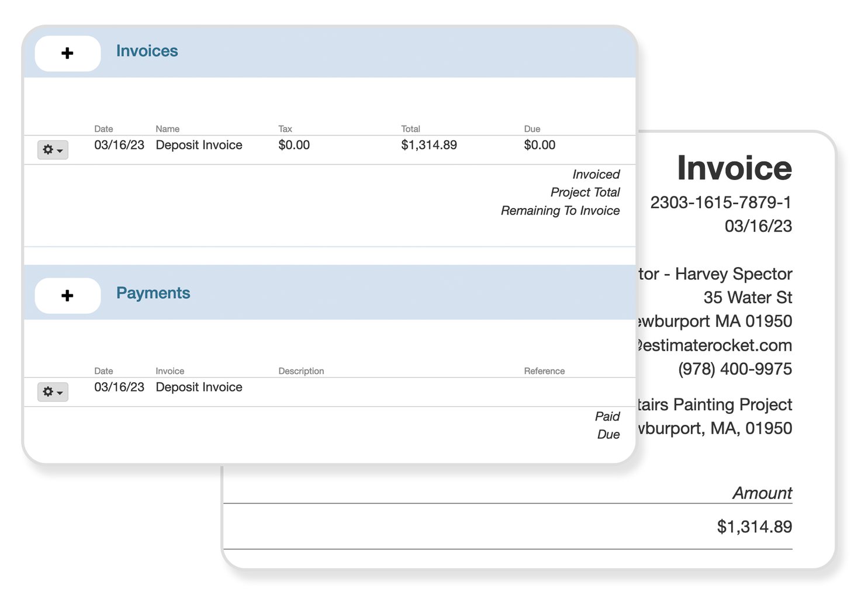Click the phone number (978) 400-9975

pyautogui.click(x=734, y=369)
